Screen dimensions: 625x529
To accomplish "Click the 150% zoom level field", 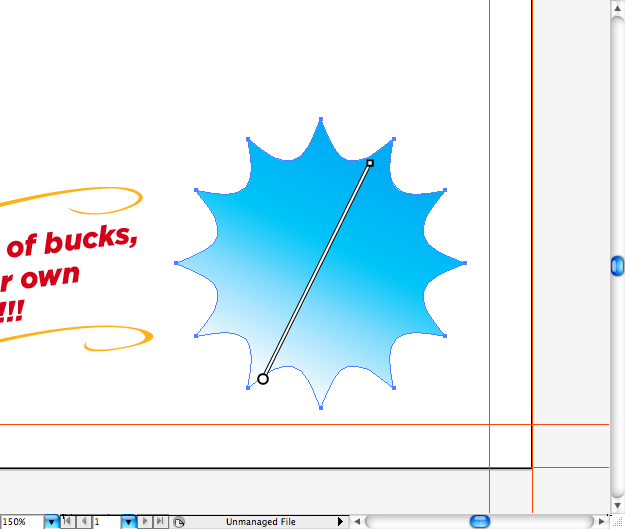I will point(22,521).
